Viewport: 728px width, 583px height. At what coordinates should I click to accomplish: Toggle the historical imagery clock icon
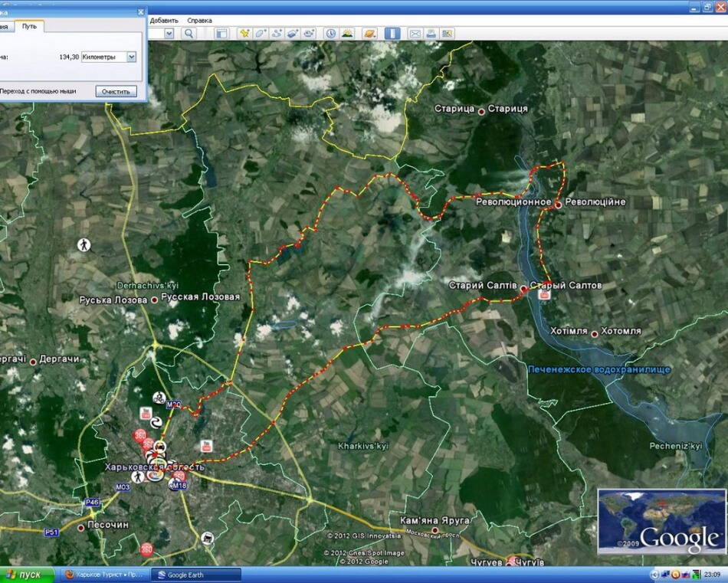pyautogui.click(x=330, y=34)
